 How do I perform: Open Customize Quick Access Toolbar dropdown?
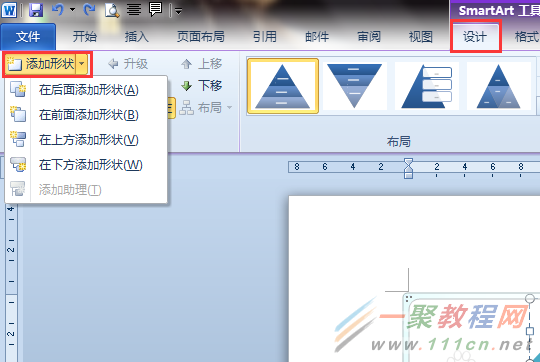178,11
